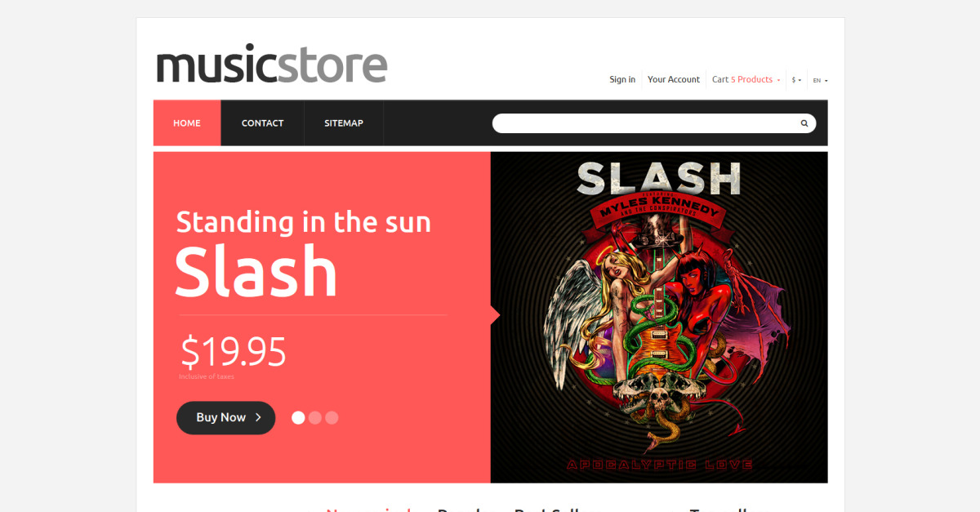Click the Sign in link
Viewport: 980px width, 512px height.
[622, 79]
